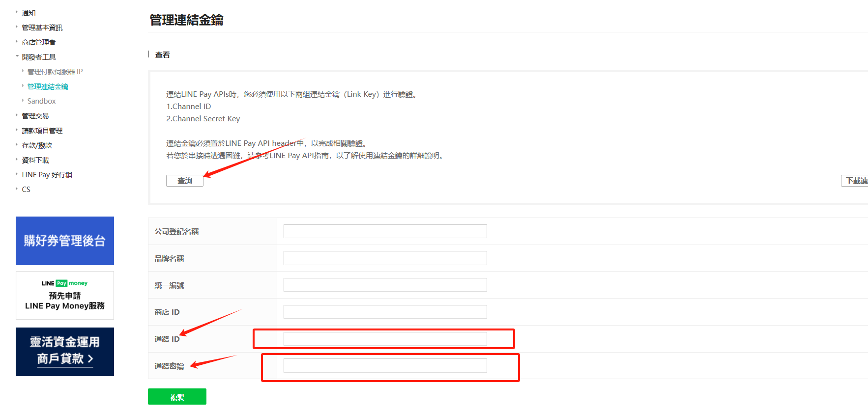Click the 通路密鑰 input field
The width and height of the screenshot is (868, 411).
[x=385, y=365]
